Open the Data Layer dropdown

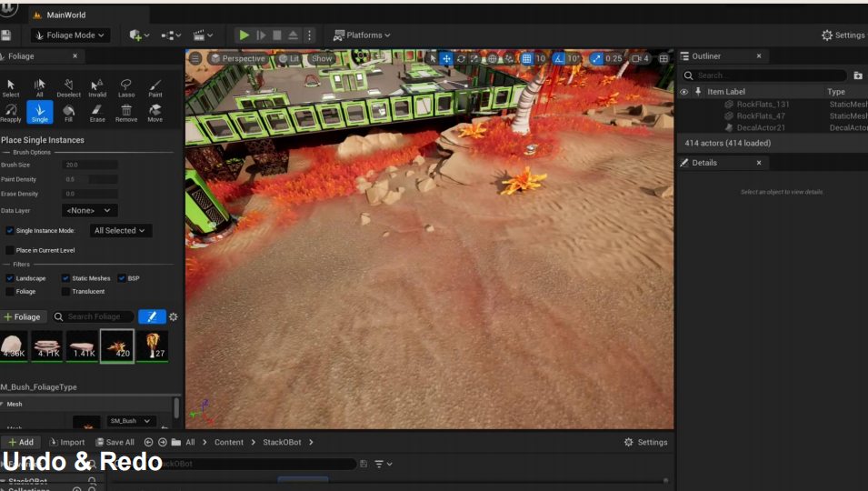90,210
